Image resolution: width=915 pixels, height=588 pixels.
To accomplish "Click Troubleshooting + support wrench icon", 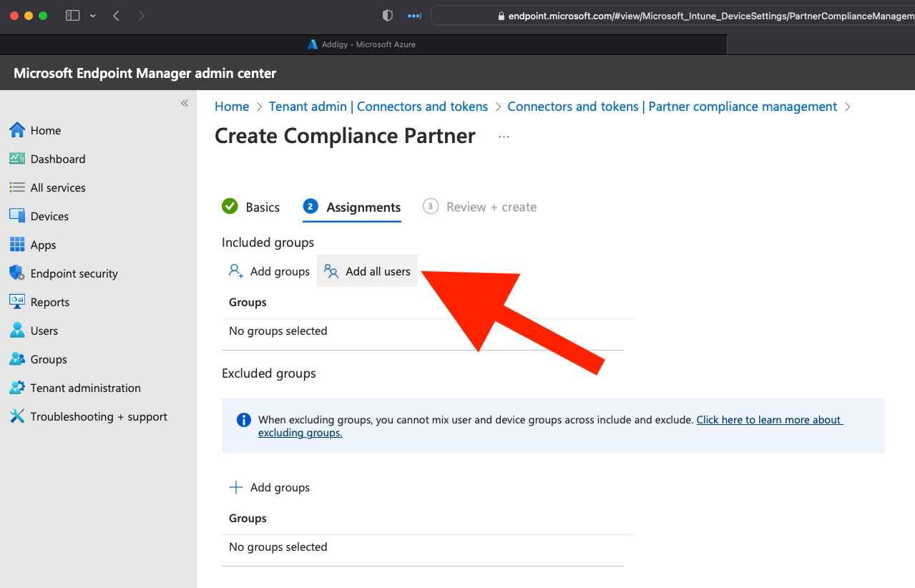I will coord(17,416).
